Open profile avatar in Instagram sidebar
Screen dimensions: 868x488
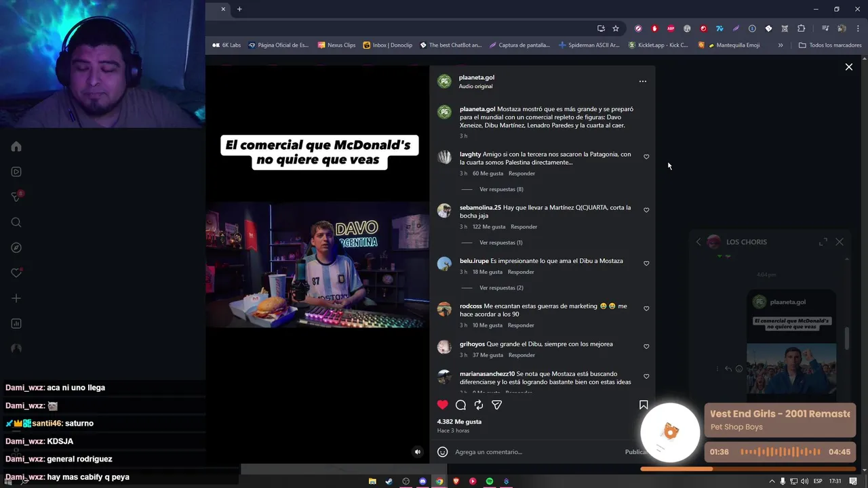[x=16, y=348]
